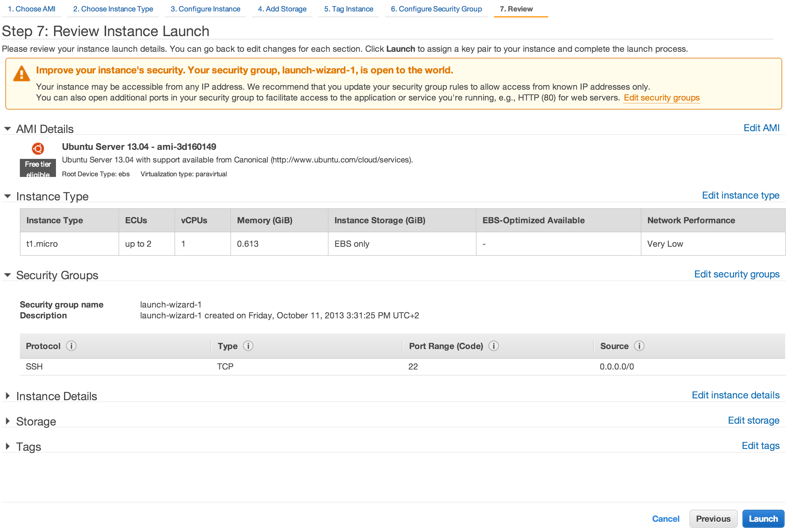
Task: Go to the Choose AMI step tab
Action: click(32, 9)
